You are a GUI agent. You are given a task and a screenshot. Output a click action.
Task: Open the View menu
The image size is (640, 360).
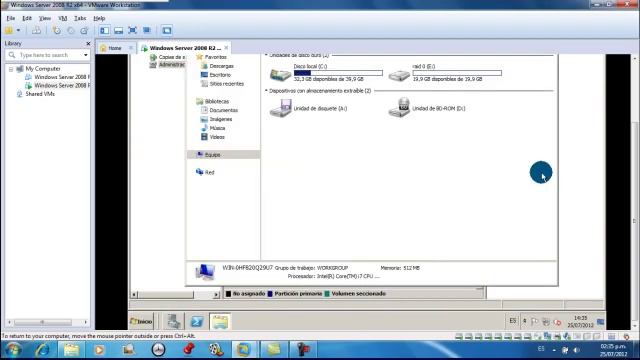(45, 18)
